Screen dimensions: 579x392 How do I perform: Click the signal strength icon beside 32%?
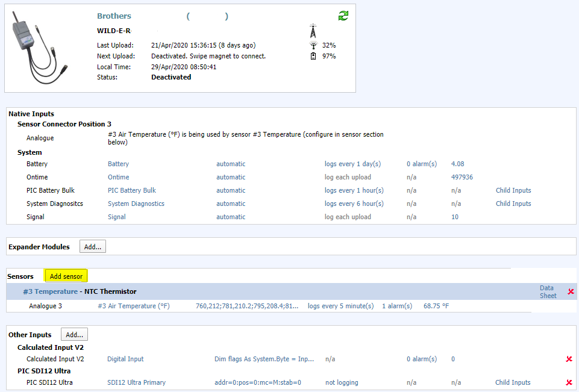313,45
